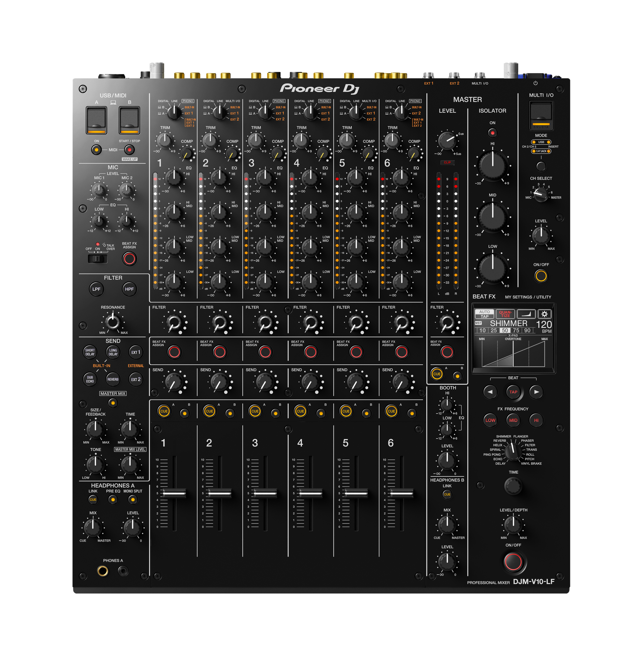Image resolution: width=644 pixels, height=657 pixels.
Task: Select SHORT DELAY send effect
Action: tap(90, 352)
